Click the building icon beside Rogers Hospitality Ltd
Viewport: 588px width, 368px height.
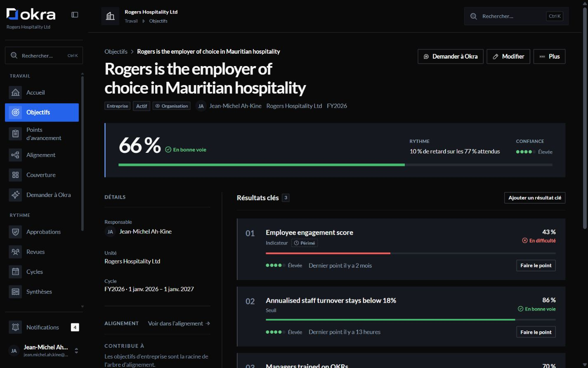point(110,16)
